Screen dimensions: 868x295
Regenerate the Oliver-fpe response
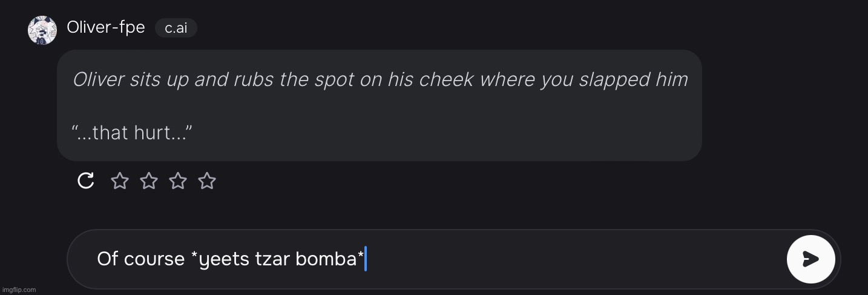(x=86, y=181)
